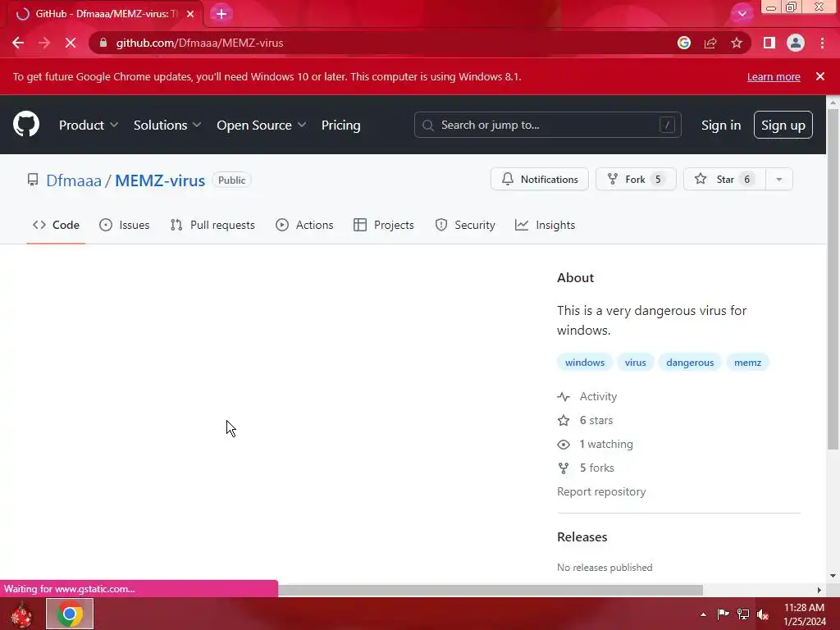Bookmark this page with star icon

737,43
